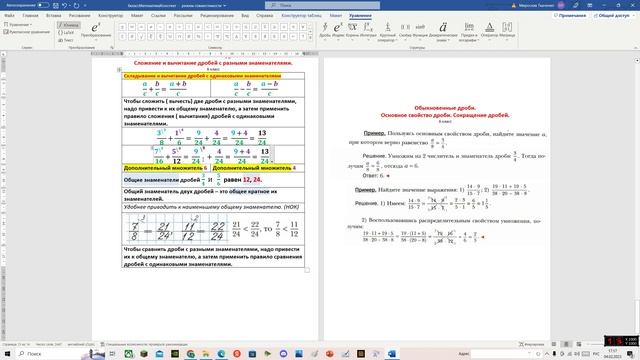Open the Конструктор таблиц tab
The image size is (640, 360).
301,16
